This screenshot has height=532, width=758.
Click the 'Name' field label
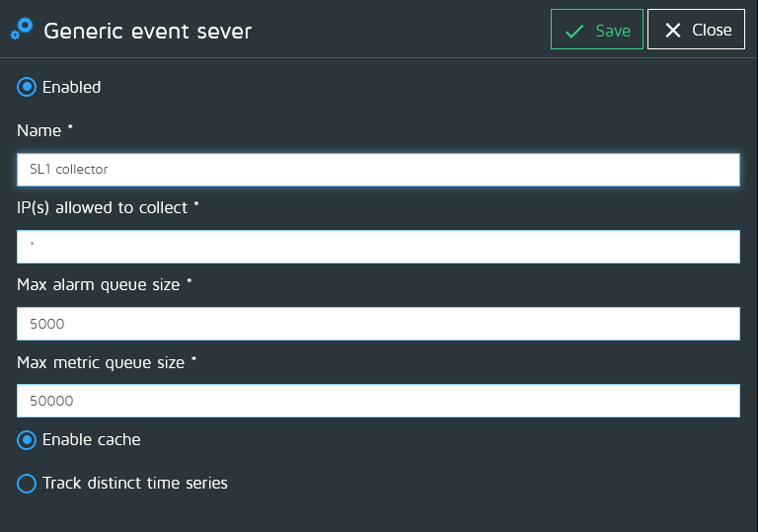coord(39,130)
